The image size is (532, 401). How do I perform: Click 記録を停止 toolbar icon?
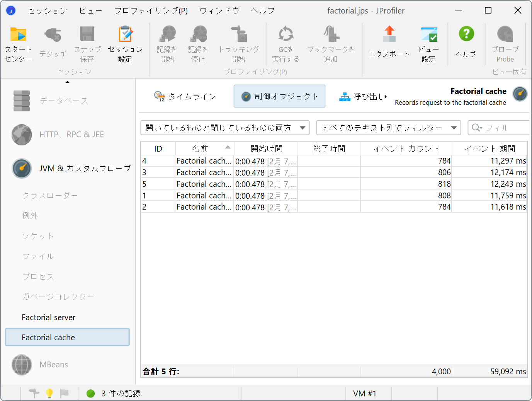point(198,34)
